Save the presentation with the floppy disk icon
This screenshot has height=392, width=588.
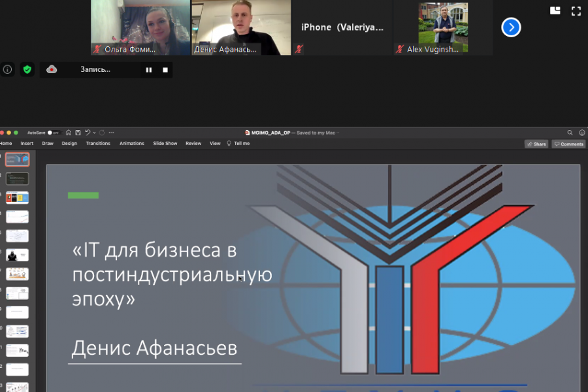click(78, 133)
